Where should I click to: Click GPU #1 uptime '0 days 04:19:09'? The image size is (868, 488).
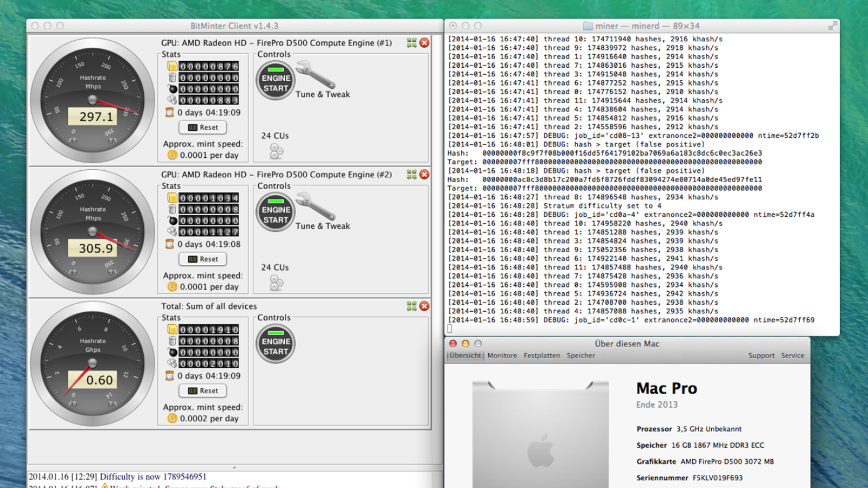209,112
